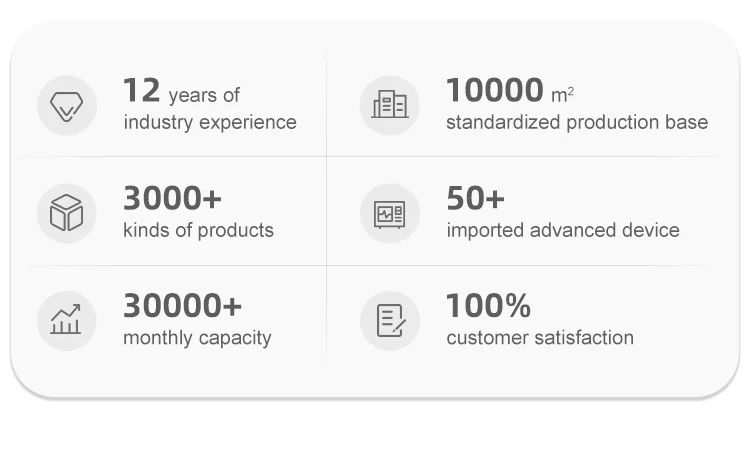The height and width of the screenshot is (450, 750).
Task: Select "imported advanced device" text
Action: (x=562, y=230)
